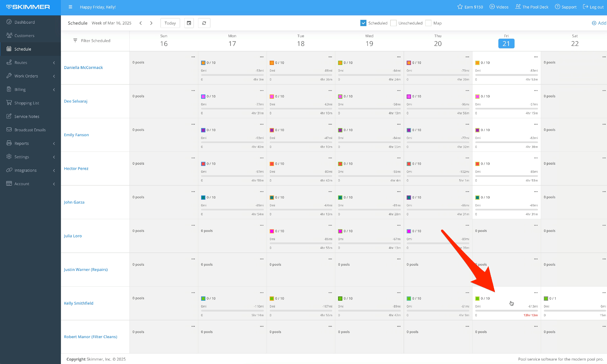This screenshot has height=364, width=607.
Task: Click Daniella McCormack's Monday orange color swatch
Action: tap(203, 63)
